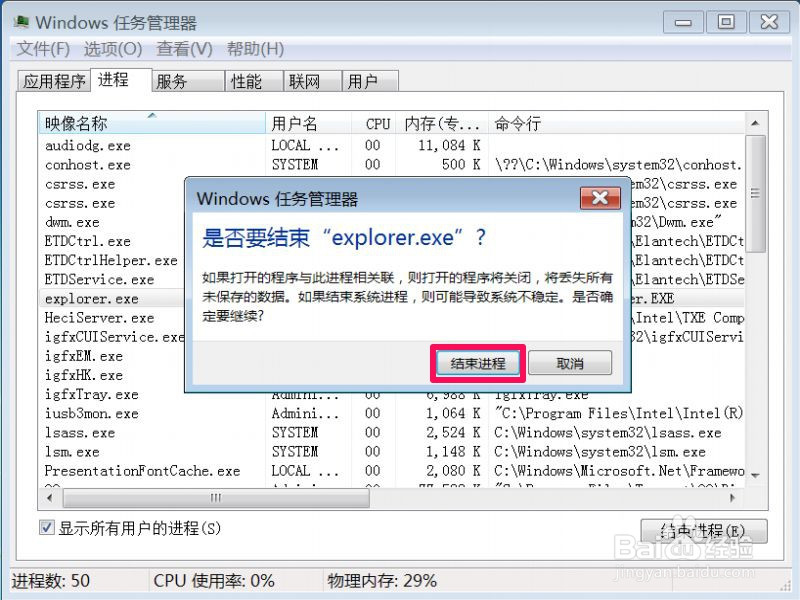
Task: Click the vertical scrollbar thumb
Action: pyautogui.click(x=756, y=193)
